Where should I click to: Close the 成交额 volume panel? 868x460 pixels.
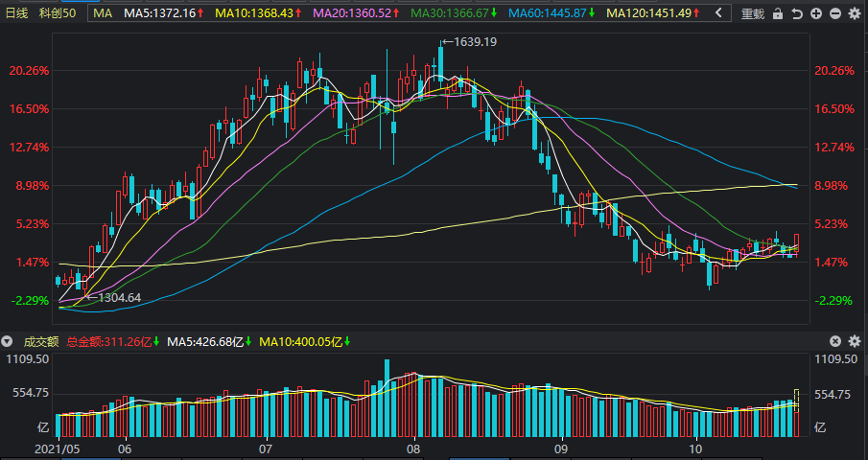[x=834, y=341]
